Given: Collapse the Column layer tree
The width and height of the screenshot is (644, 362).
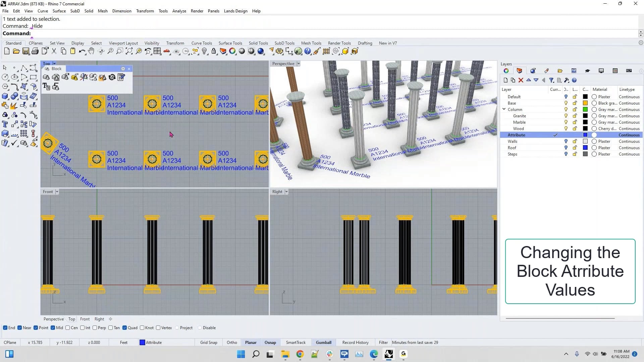Looking at the screenshot, I should coord(504,109).
